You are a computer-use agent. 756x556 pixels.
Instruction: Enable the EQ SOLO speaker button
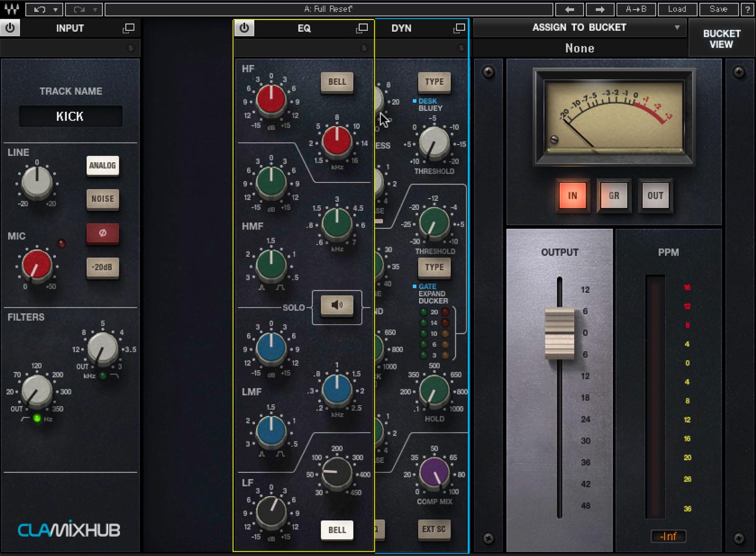click(337, 305)
